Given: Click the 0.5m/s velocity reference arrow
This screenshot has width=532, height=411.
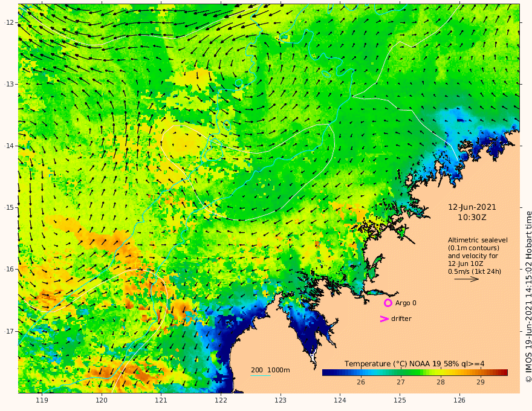Looking at the screenshot, I should [x=467, y=279].
